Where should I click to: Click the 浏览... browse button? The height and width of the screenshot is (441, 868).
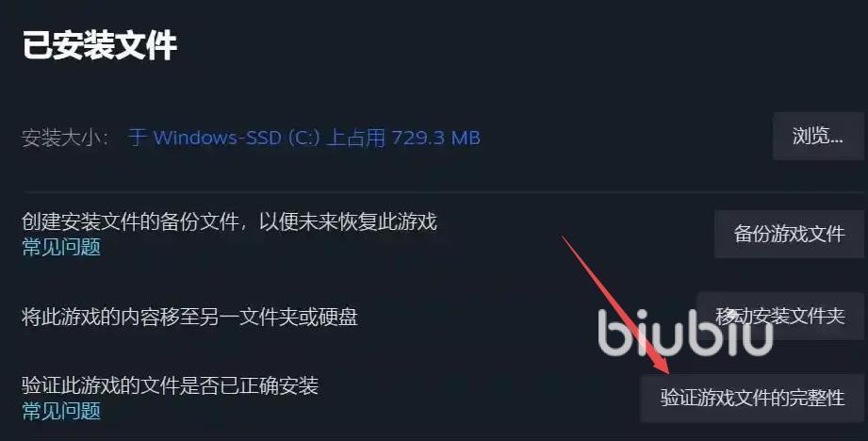point(818,136)
